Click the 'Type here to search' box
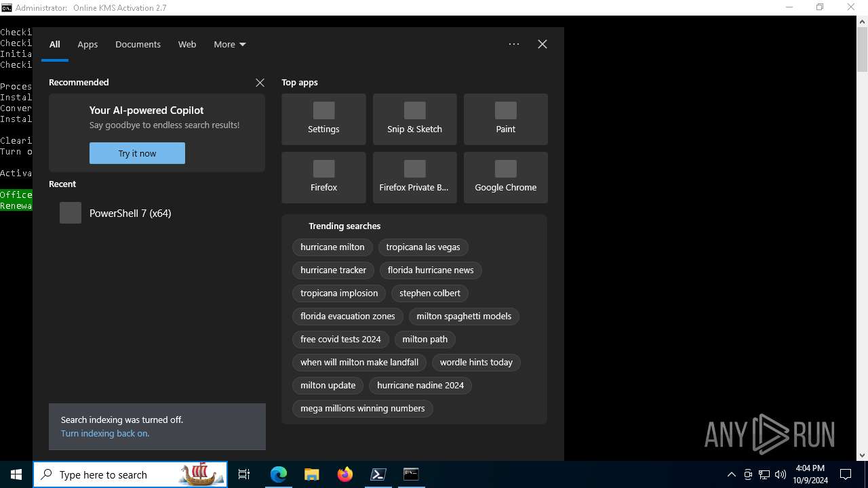868x488 pixels. coord(130,474)
